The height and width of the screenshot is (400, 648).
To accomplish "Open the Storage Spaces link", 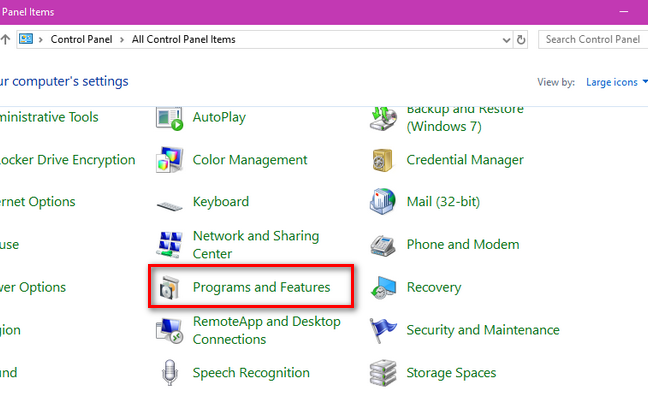I will (451, 373).
